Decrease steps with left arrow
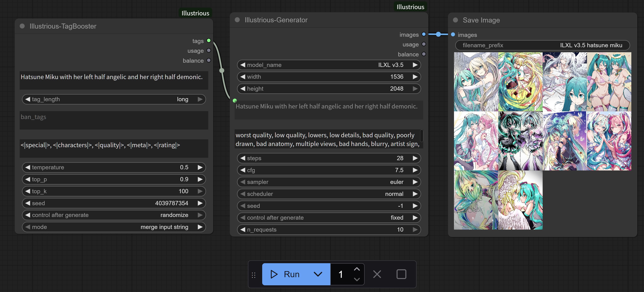 tap(243, 158)
